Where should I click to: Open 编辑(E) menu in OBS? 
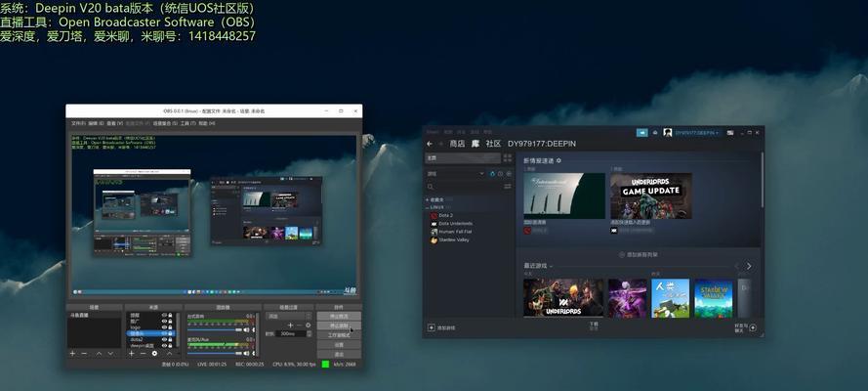pyautogui.click(x=97, y=123)
